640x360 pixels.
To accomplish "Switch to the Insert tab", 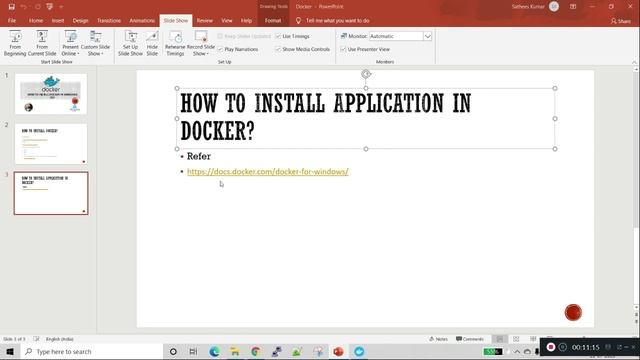I will [x=58, y=20].
